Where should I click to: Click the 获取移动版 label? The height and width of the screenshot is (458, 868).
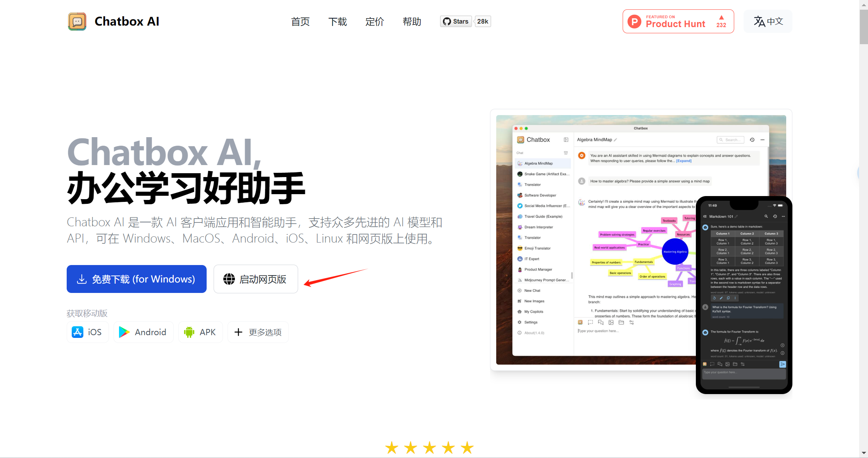click(x=87, y=313)
